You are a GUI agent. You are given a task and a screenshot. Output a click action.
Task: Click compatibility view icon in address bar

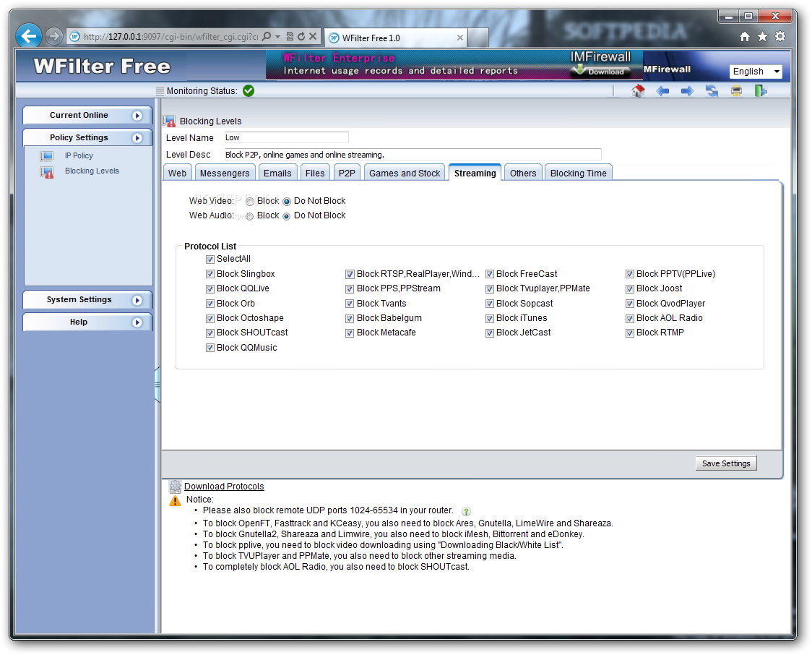290,36
